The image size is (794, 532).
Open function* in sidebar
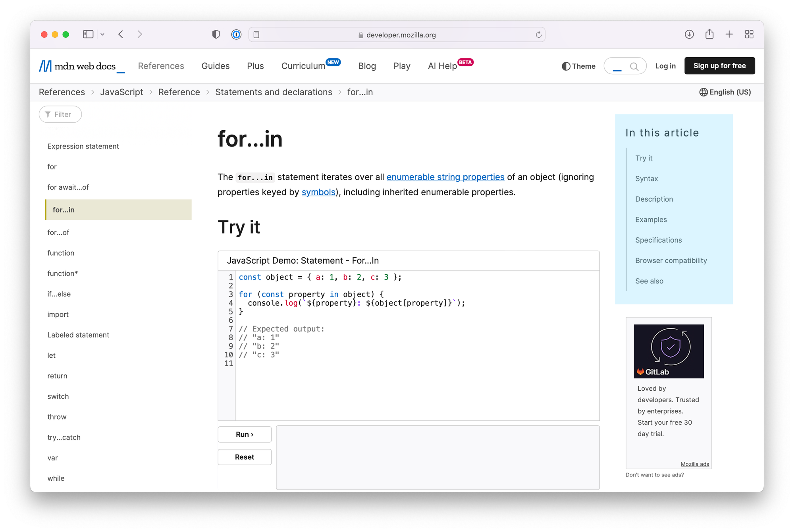(62, 273)
